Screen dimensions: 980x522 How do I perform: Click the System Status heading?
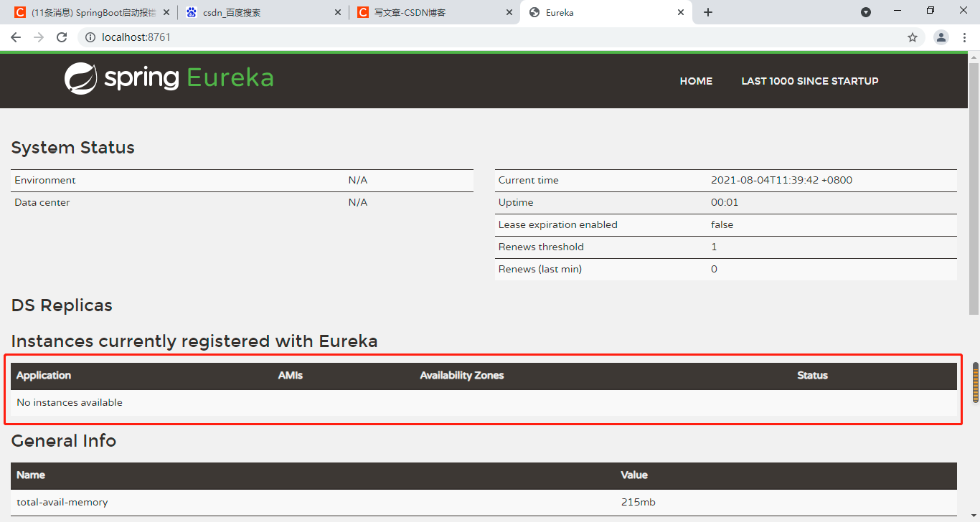click(73, 148)
